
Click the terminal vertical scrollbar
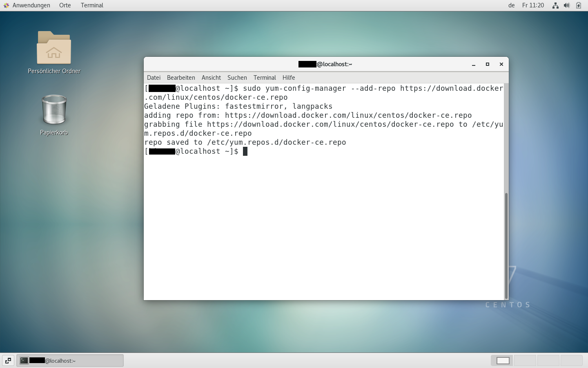[x=506, y=245]
